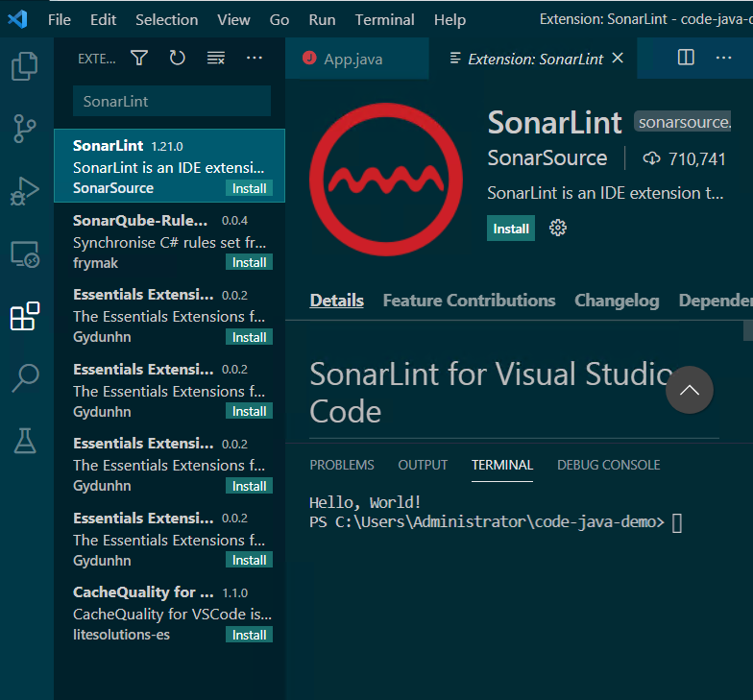Open extensions panel more actions menu
753x700 pixels.
[x=255, y=59]
